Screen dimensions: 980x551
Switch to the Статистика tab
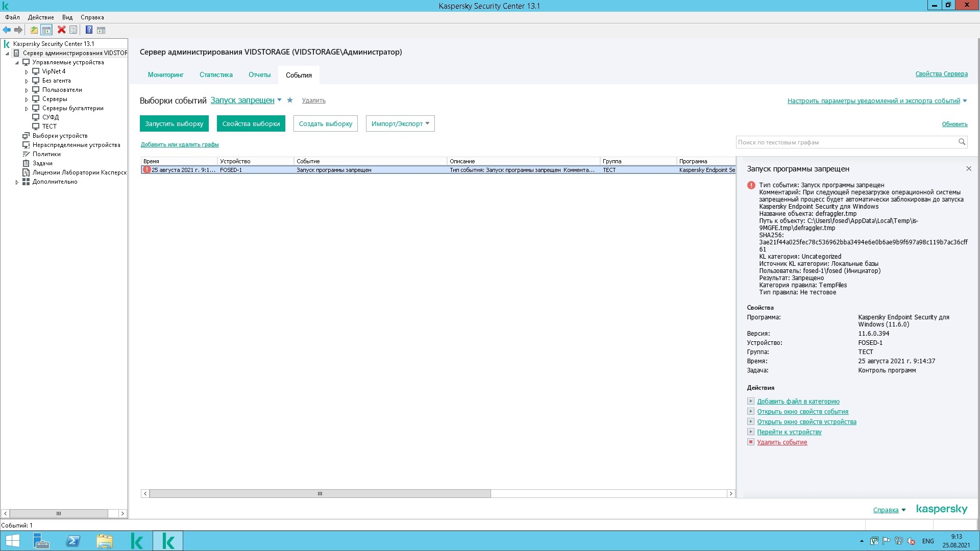216,75
